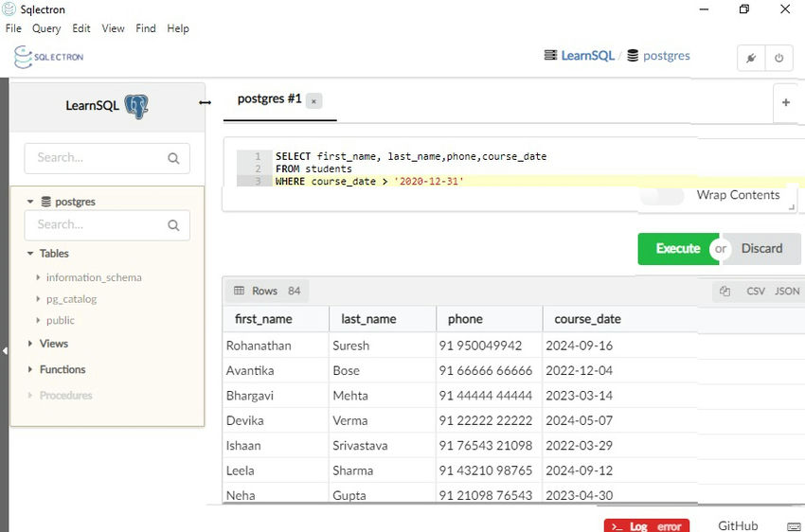This screenshot has height=532, width=805.
Task: Focus the postgres database Search field
Action: pos(107,225)
